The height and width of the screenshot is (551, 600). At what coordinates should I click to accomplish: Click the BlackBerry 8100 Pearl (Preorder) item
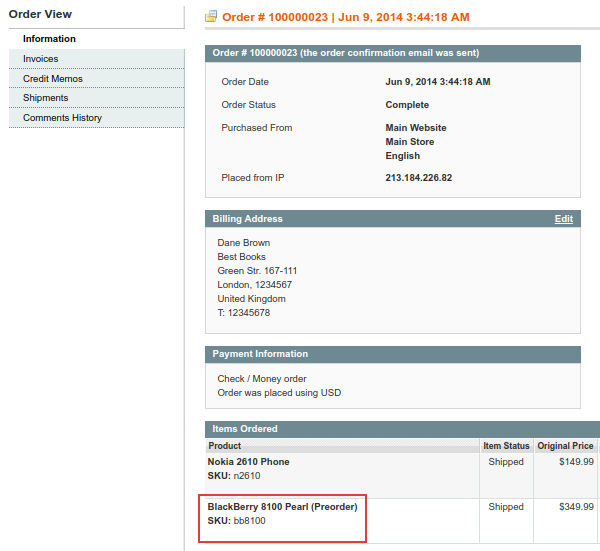point(282,507)
